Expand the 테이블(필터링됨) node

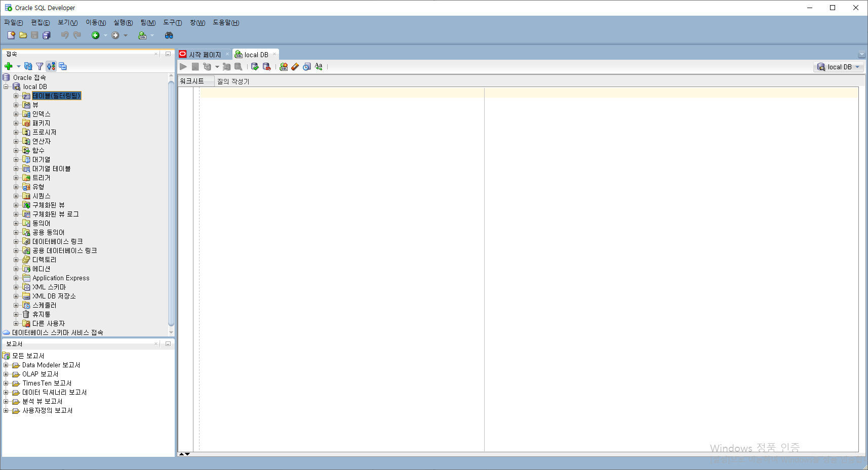coord(16,96)
